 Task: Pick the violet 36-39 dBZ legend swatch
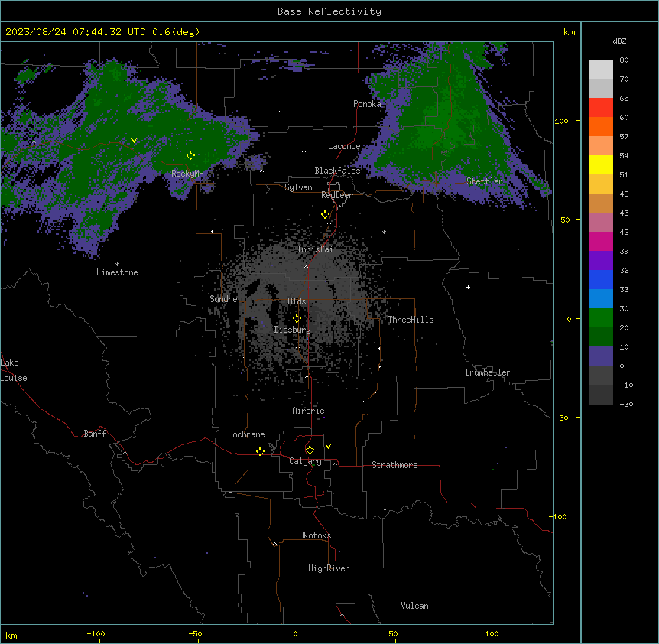coord(601,261)
